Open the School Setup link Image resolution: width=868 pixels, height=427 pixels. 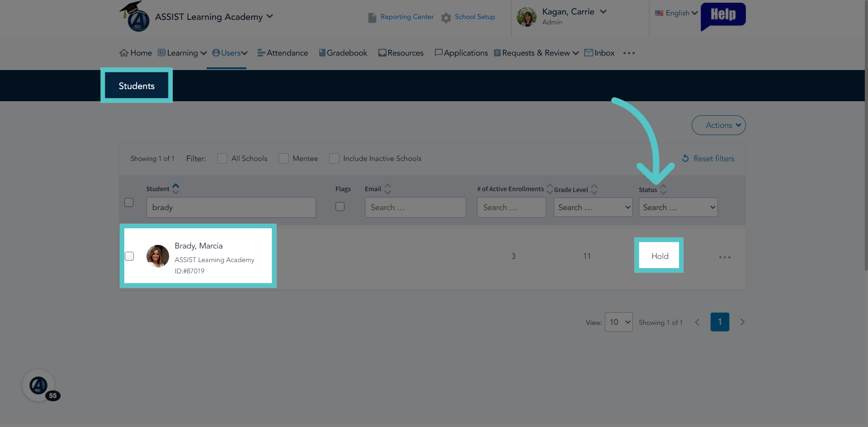click(475, 17)
